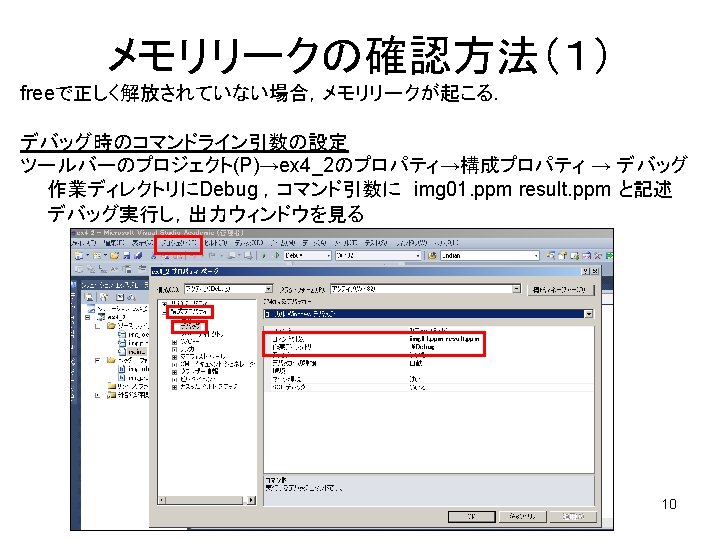Open the ヘルプ (Help) menu
Viewport: 720px width, 540px height.
point(447,243)
